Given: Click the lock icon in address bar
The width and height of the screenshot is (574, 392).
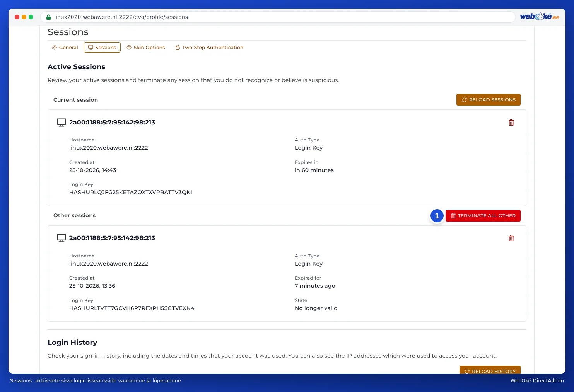Looking at the screenshot, I should pyautogui.click(x=48, y=17).
